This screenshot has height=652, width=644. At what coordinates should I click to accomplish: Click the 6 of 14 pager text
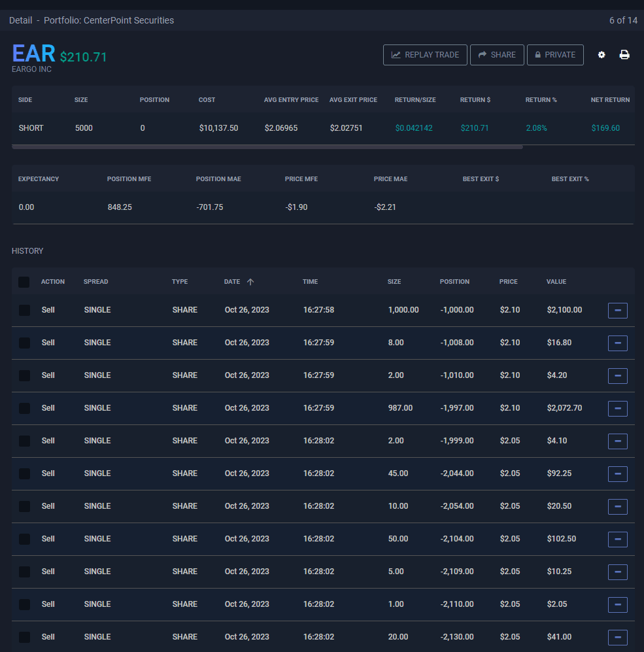click(x=623, y=20)
